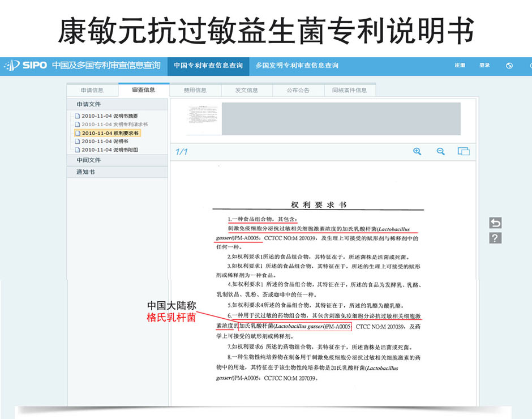Open the 2010-11-04 说明书摘要 file
Screen dimensions: 532x419
tap(106, 116)
